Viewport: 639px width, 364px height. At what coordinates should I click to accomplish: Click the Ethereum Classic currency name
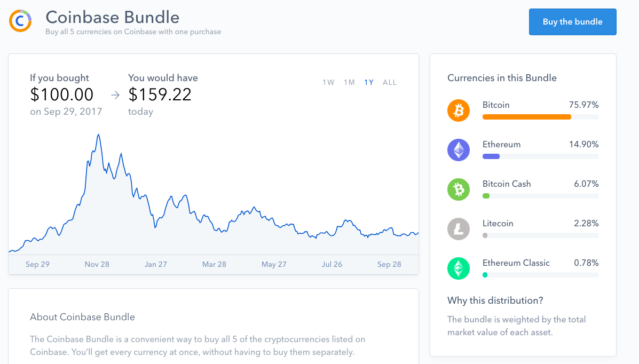click(x=516, y=263)
